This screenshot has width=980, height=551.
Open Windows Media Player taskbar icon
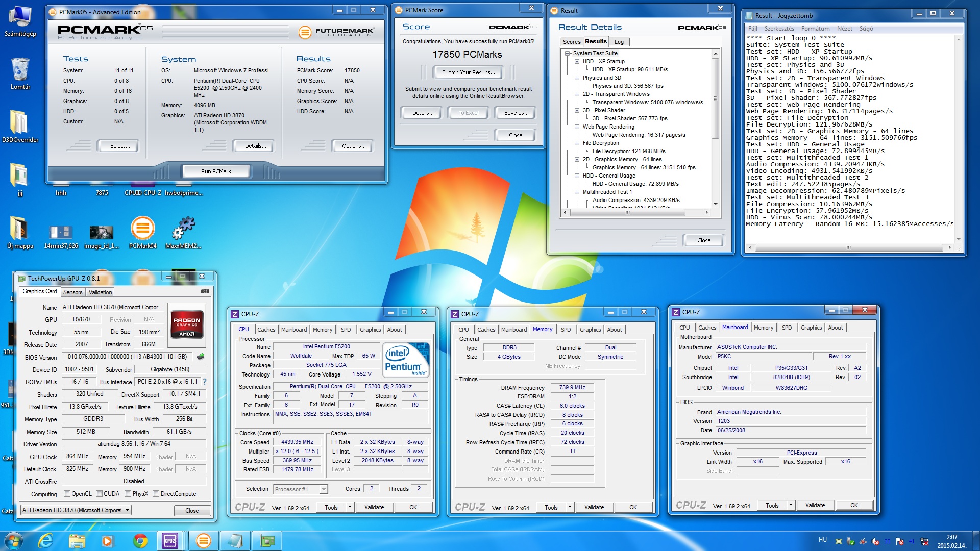click(107, 541)
